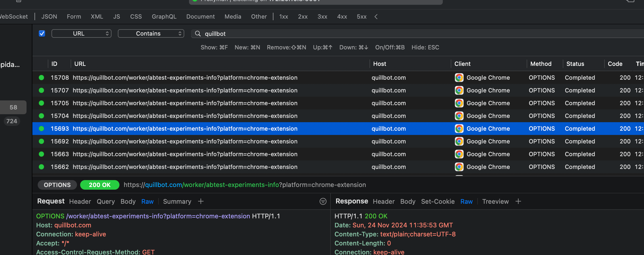Switch to the Response Raw tab

(x=466, y=201)
